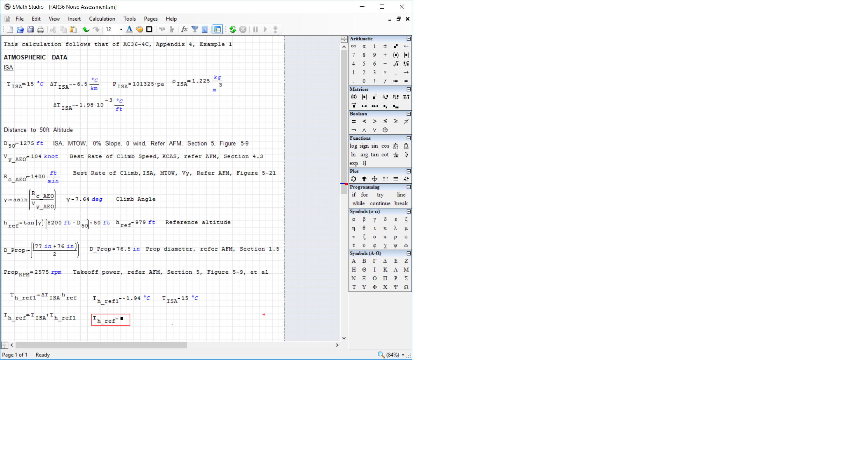Click the 'while' programming button
Viewport: 868px width, 472px height.
[x=358, y=203]
